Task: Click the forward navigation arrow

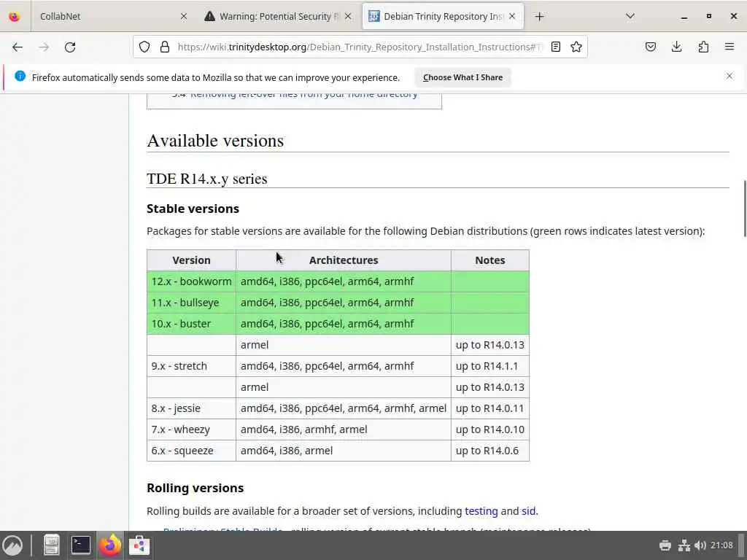Action: [44, 47]
